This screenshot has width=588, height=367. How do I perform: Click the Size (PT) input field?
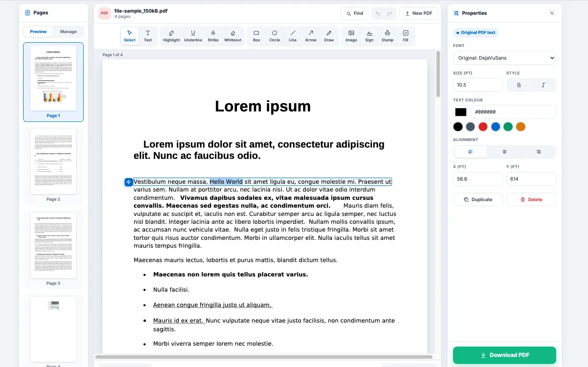pos(478,85)
